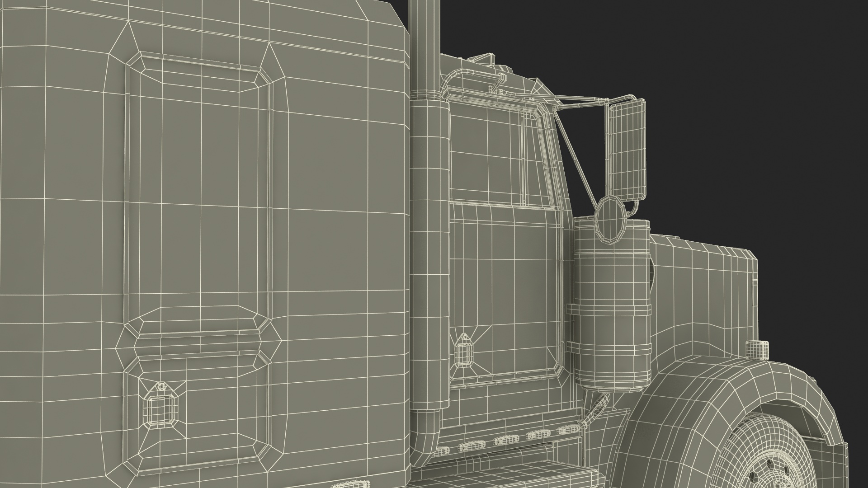Image resolution: width=868 pixels, height=488 pixels.
Task: Select the large sleeper compartment door panel
Action: coord(198,195)
